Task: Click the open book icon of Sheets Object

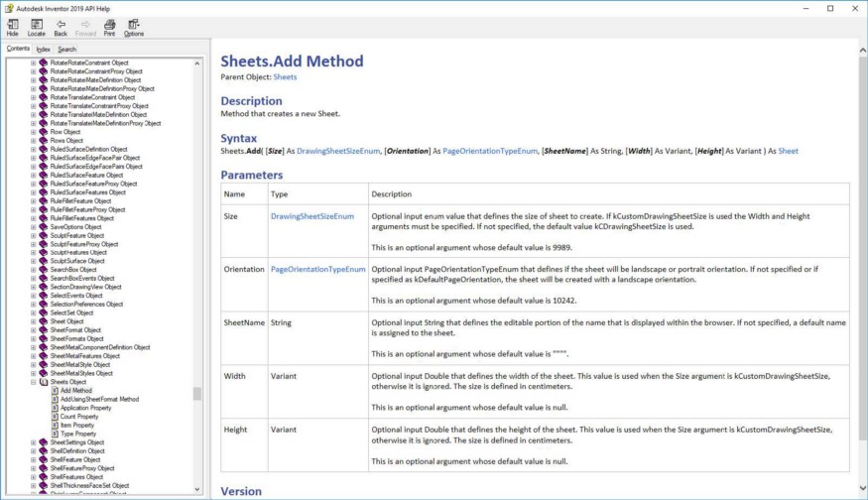Action: [x=44, y=382]
